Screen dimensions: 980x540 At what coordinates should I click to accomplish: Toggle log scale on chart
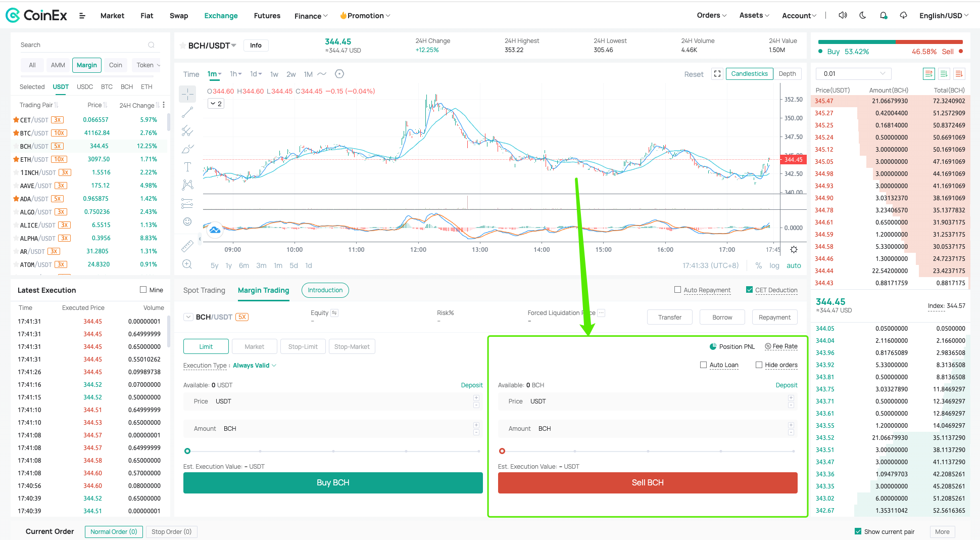click(x=774, y=265)
